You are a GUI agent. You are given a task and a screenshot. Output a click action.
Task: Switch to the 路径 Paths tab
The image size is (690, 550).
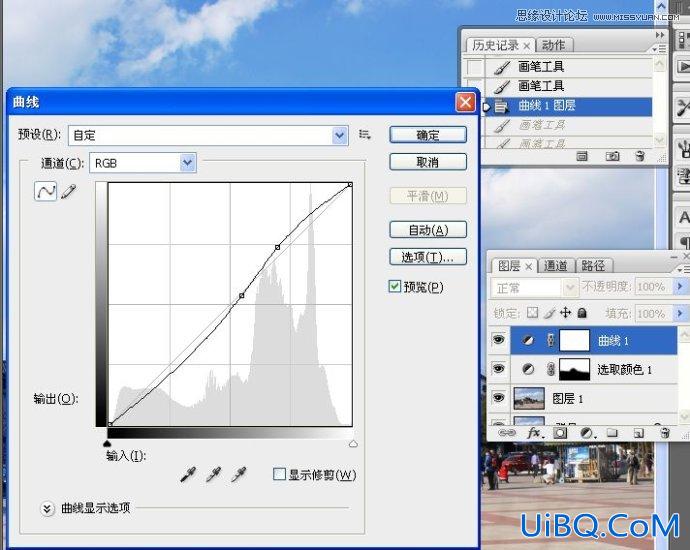pyautogui.click(x=593, y=265)
